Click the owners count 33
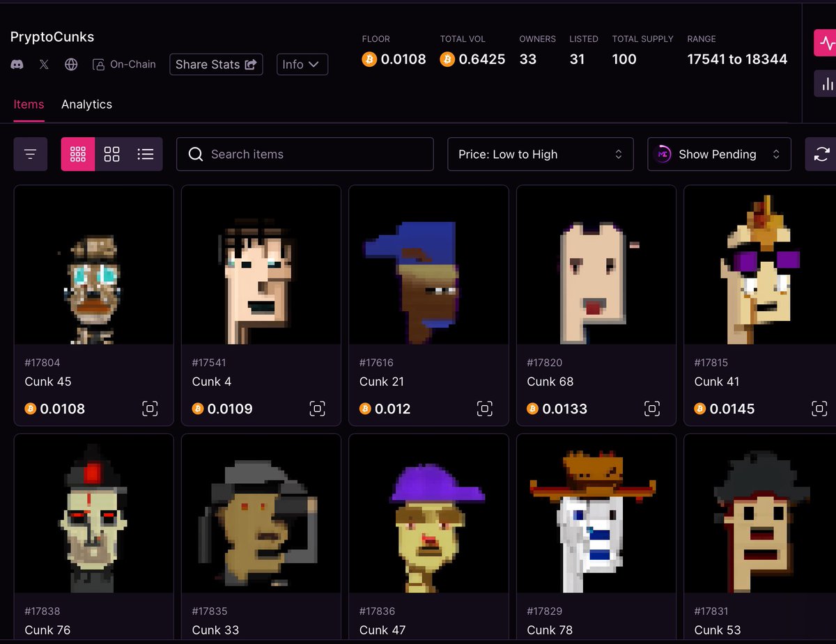This screenshot has height=644, width=836. pos(528,59)
